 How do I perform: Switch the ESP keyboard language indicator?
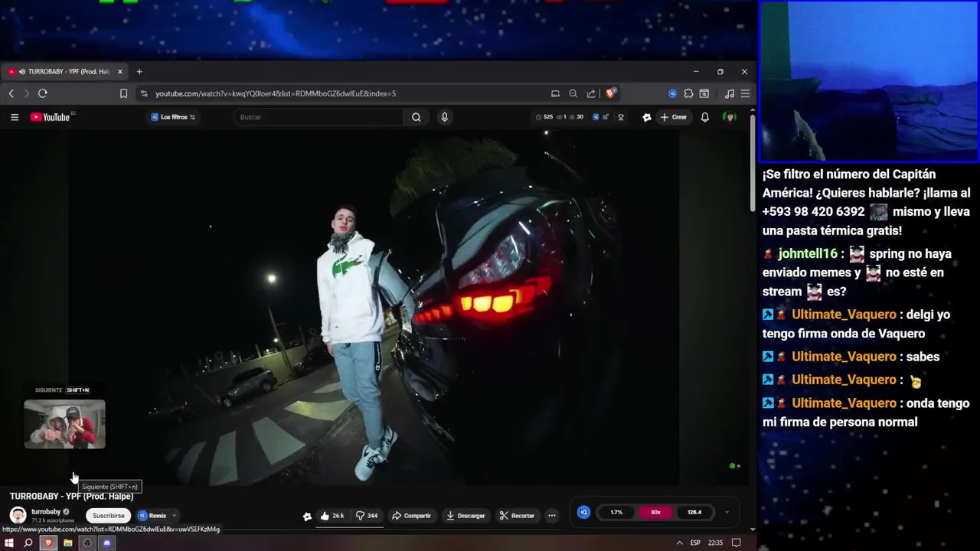695,543
